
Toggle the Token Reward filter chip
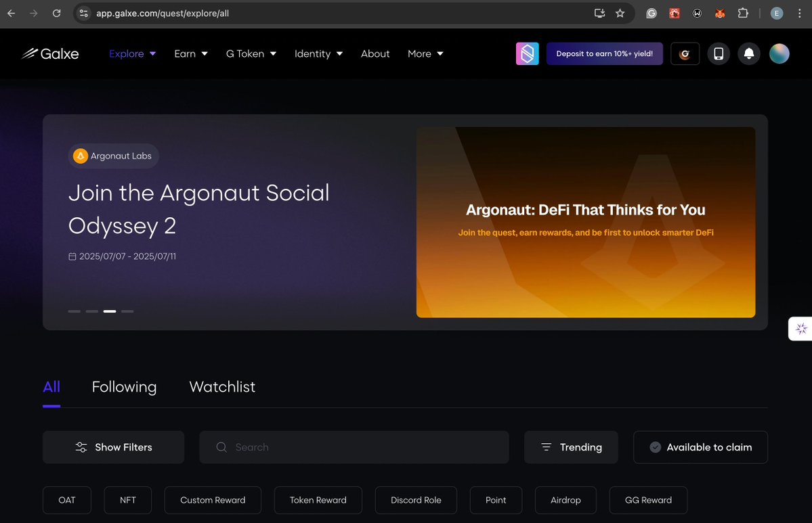(318, 500)
